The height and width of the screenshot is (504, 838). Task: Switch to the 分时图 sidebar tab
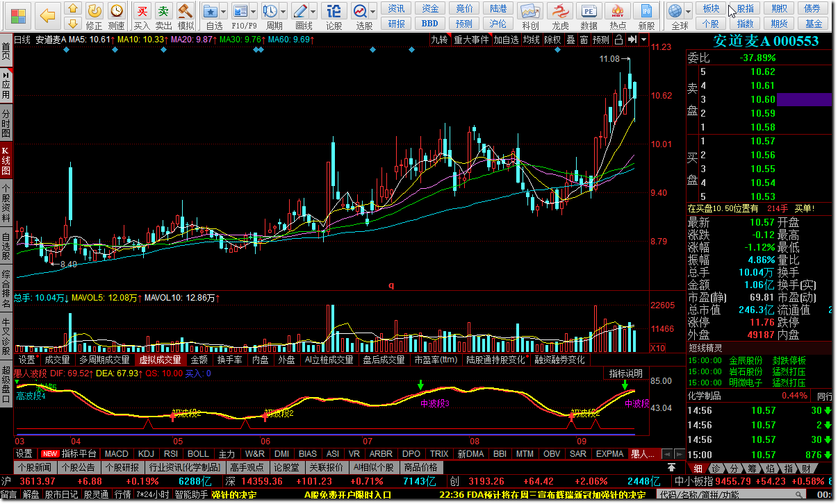tap(6, 124)
